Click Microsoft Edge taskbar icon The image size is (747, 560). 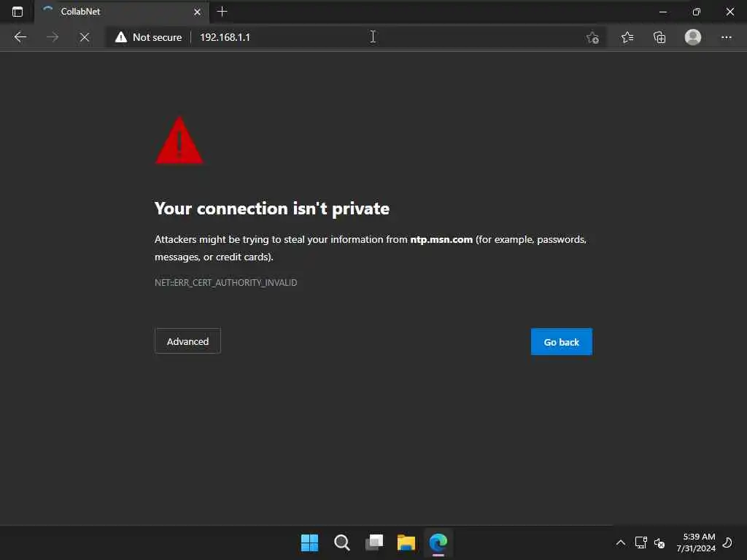point(438,542)
